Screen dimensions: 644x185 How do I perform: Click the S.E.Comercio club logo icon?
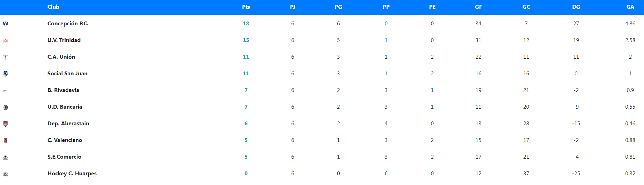point(6,157)
